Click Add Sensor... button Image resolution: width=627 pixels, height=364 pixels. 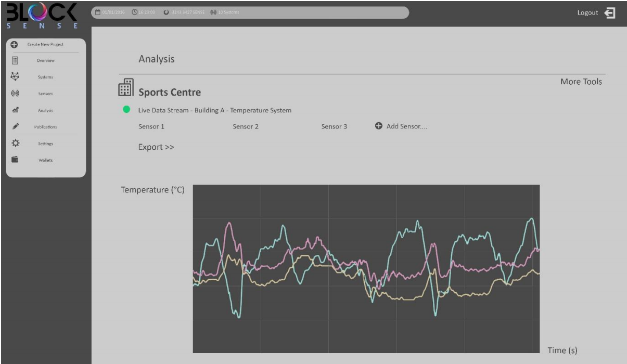(x=401, y=126)
